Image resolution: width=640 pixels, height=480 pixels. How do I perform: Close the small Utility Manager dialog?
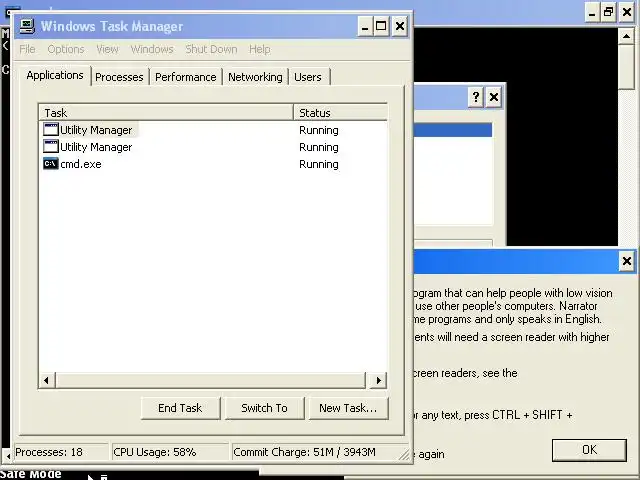[493, 97]
